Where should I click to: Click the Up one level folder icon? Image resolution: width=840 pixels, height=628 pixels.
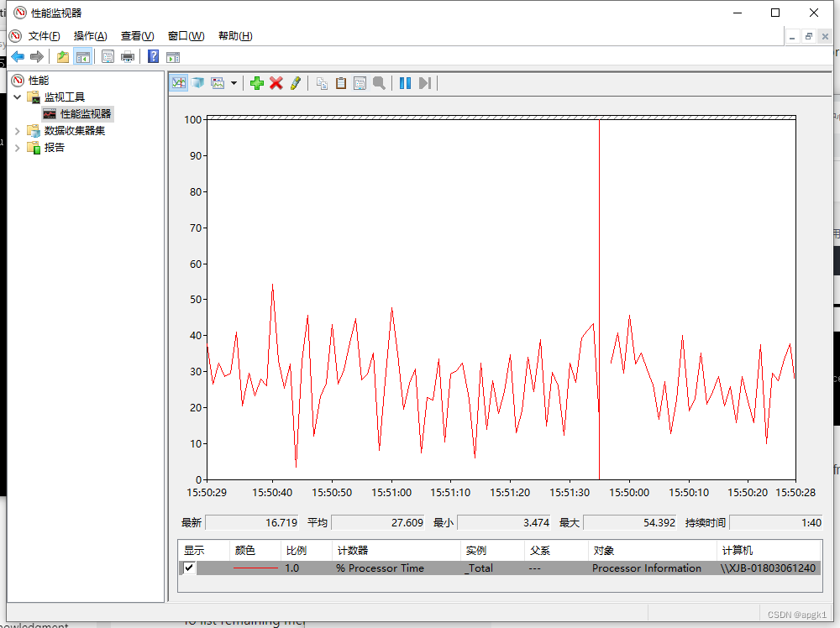[63, 56]
